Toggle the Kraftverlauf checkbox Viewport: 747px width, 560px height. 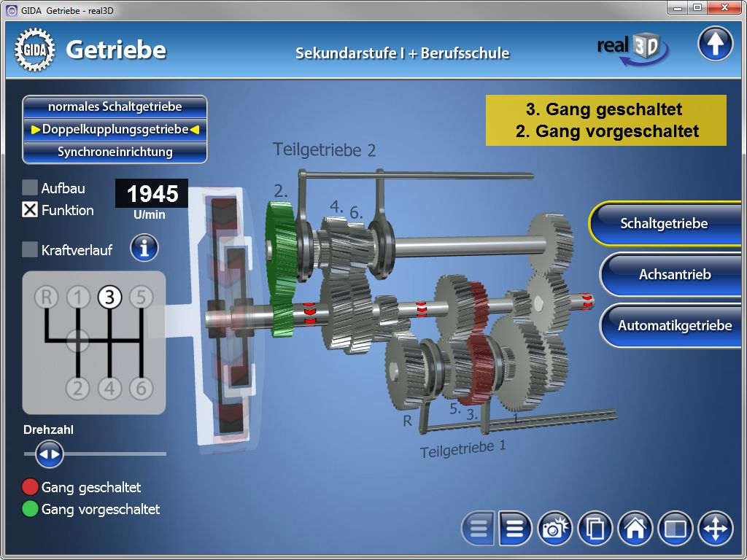click(30, 249)
